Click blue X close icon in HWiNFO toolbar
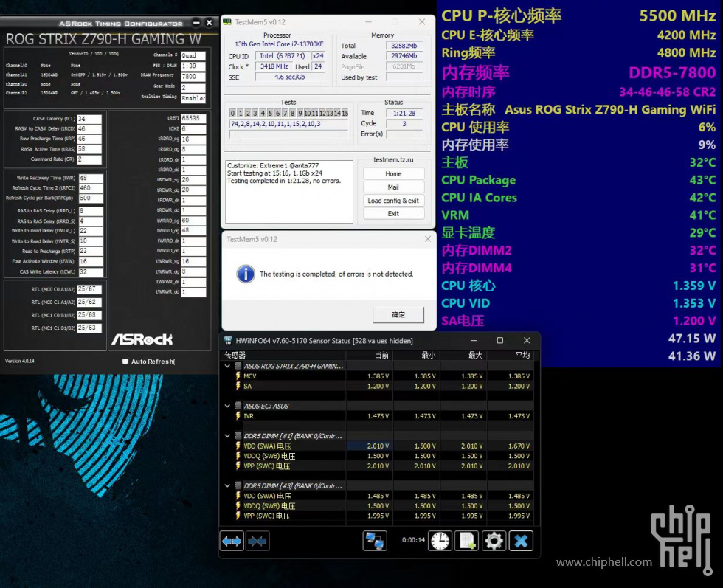This screenshot has width=723, height=588. coord(521,541)
